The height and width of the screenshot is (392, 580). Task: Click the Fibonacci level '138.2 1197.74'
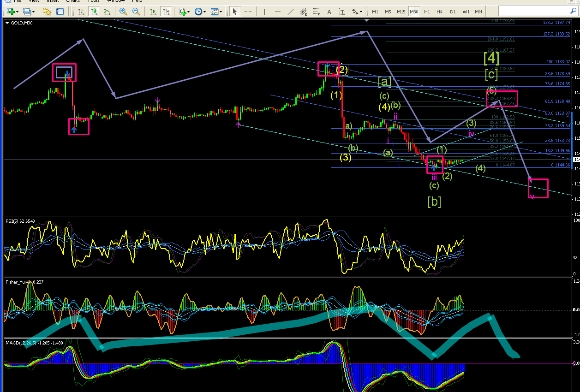coord(557,22)
